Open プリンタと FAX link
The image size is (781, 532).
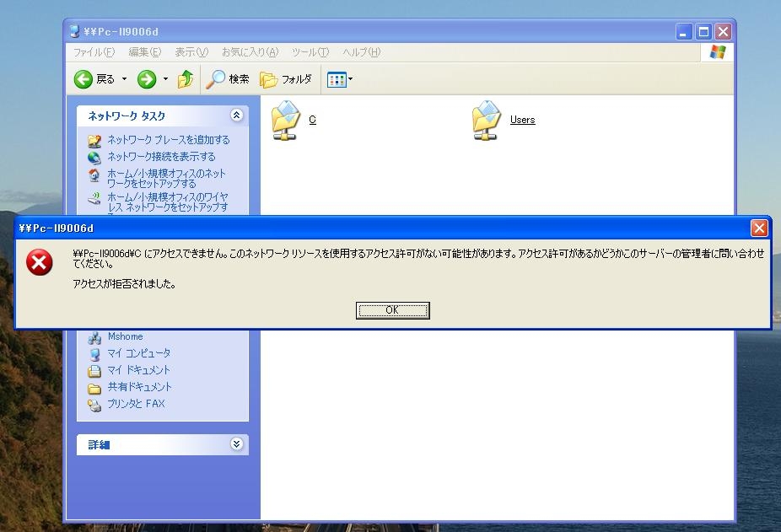tap(136, 404)
